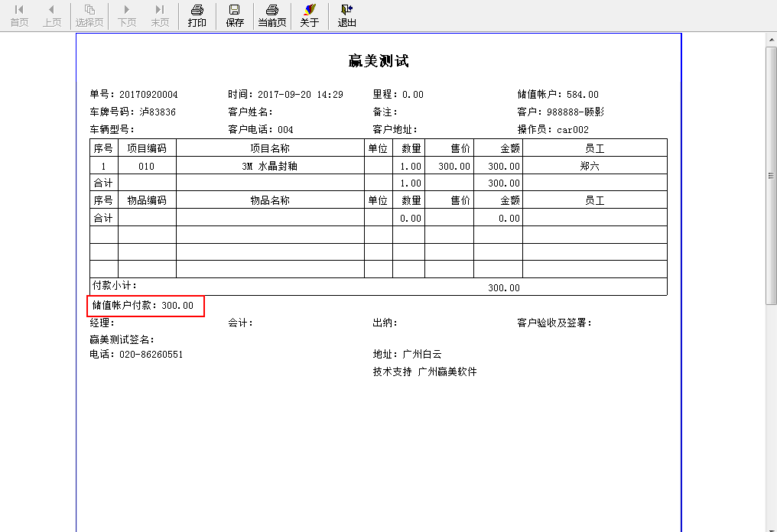The width and height of the screenshot is (777, 532).
Task: Click the highlighted 储值帐户付款 300.00 line
Action: point(145,306)
